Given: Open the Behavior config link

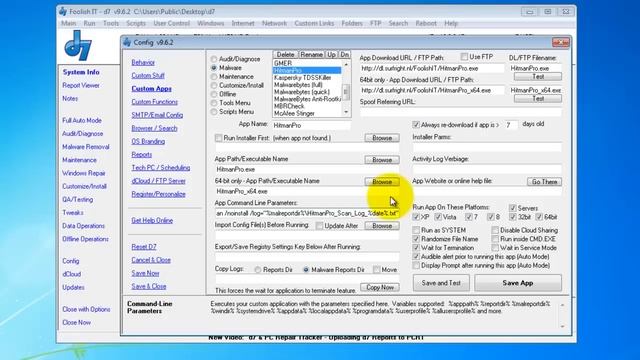Looking at the screenshot, I should click(x=143, y=62).
